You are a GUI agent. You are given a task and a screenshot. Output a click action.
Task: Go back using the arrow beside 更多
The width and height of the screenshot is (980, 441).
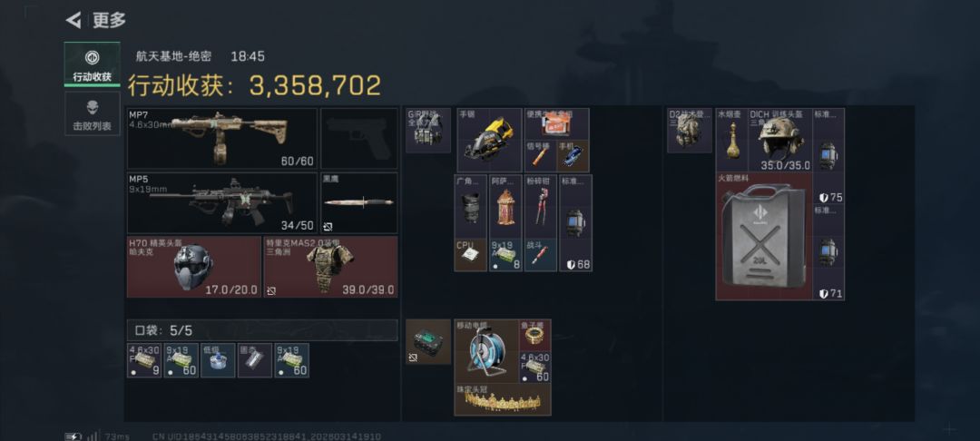click(x=73, y=21)
